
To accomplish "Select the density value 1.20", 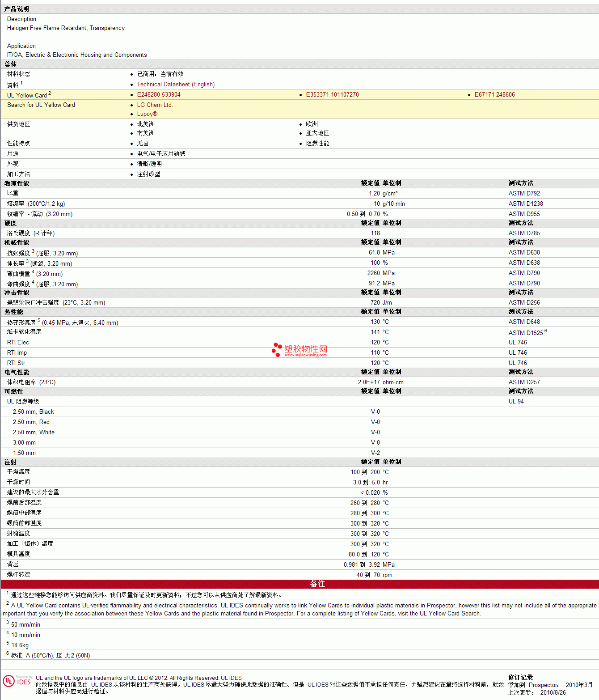I will [x=374, y=193].
